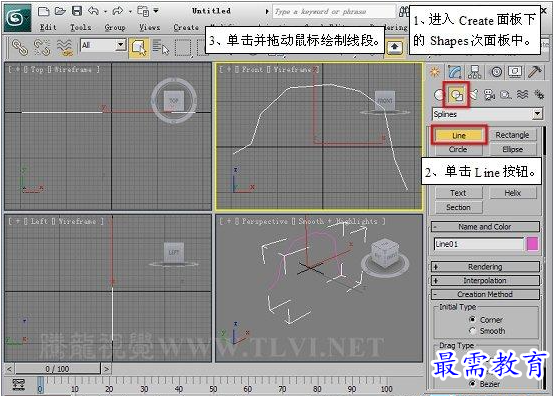The image size is (555, 396).
Task: Open the Create menu
Action: [x=186, y=27]
